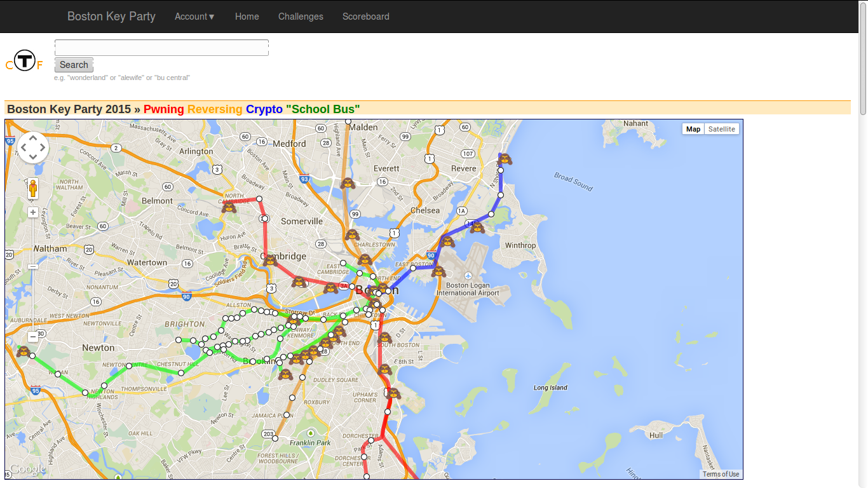Open the monkey marker above the Fenway/Kenmore label

point(294,320)
